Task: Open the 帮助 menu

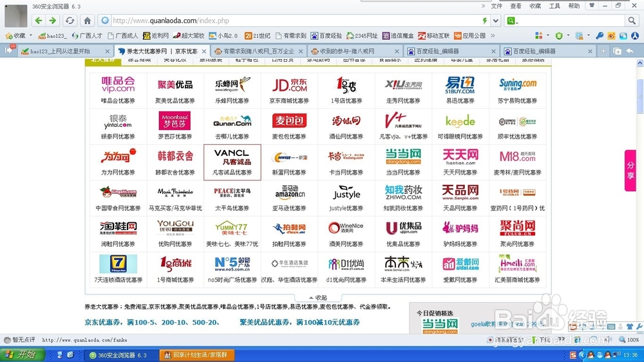Action: pyautogui.click(x=574, y=6)
